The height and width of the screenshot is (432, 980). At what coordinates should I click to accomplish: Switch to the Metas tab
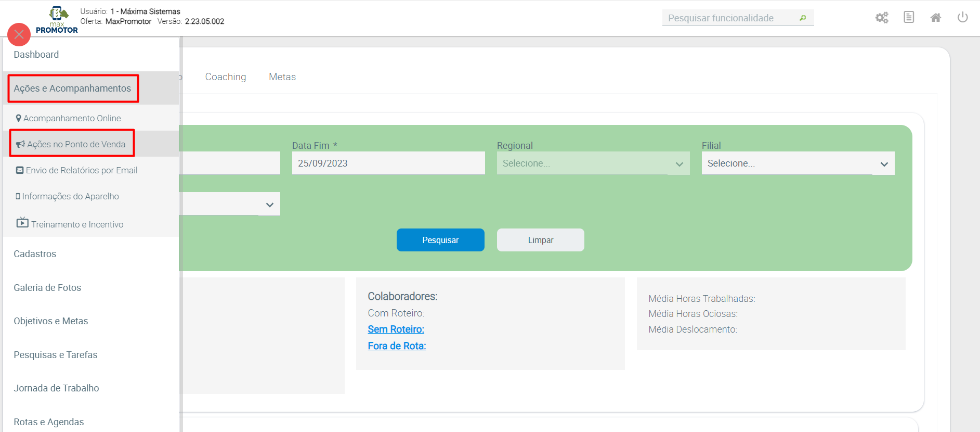coord(282,77)
